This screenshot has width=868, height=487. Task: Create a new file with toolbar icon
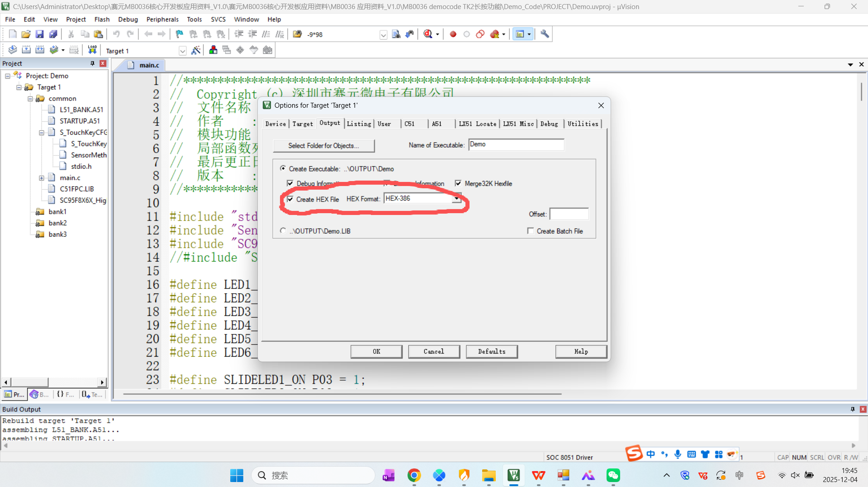tap(13, 34)
